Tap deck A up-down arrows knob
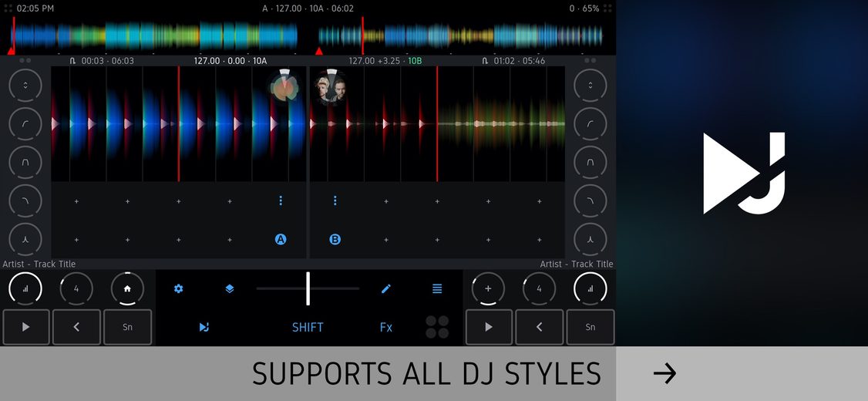868x401 pixels. click(25, 86)
